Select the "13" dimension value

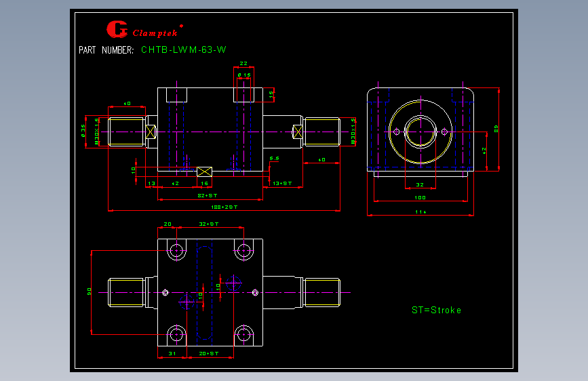click(x=151, y=183)
